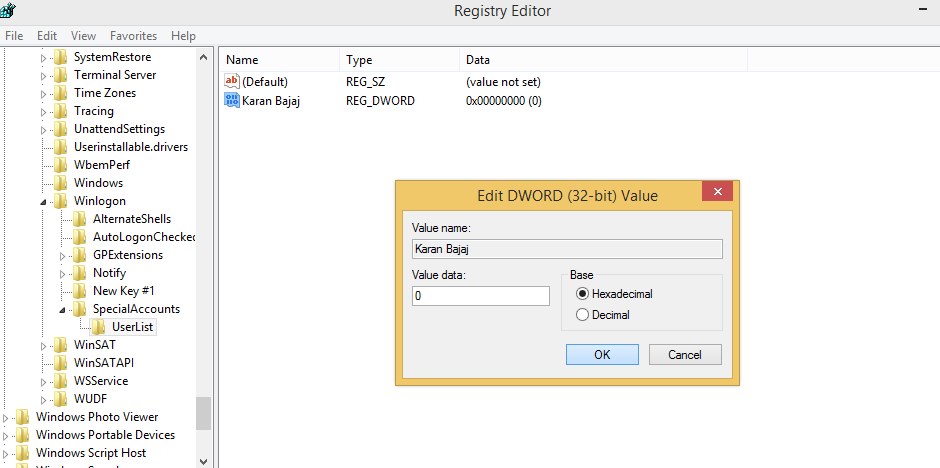
Task: Expand the SystemRestore key
Action: click(x=43, y=58)
